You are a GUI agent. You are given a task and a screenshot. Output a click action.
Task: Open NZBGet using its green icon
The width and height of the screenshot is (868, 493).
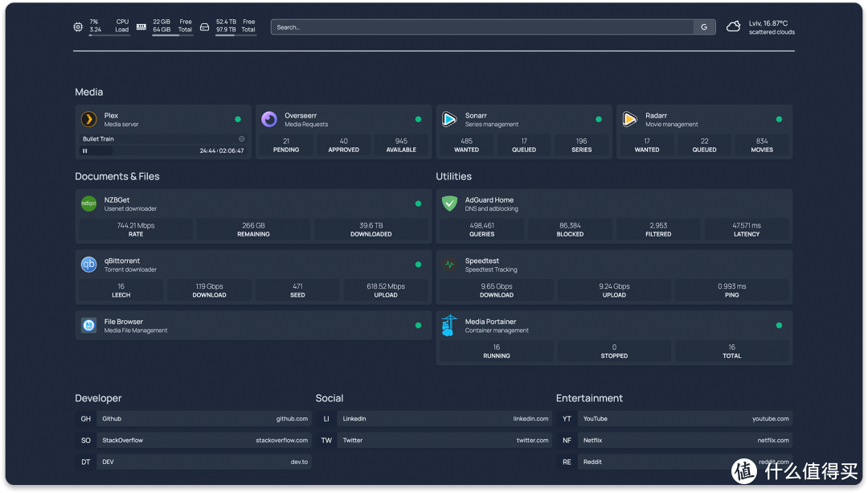(x=88, y=203)
